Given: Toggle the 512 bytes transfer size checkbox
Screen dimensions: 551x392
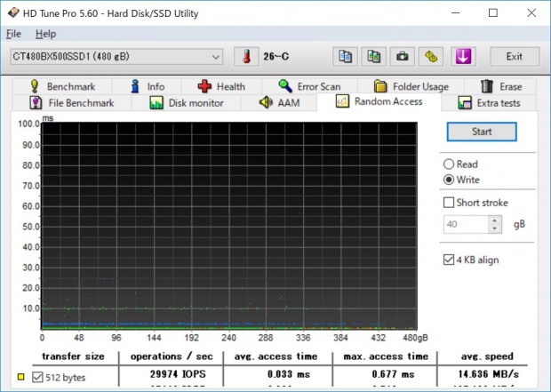Looking at the screenshot, I should pos(37,377).
